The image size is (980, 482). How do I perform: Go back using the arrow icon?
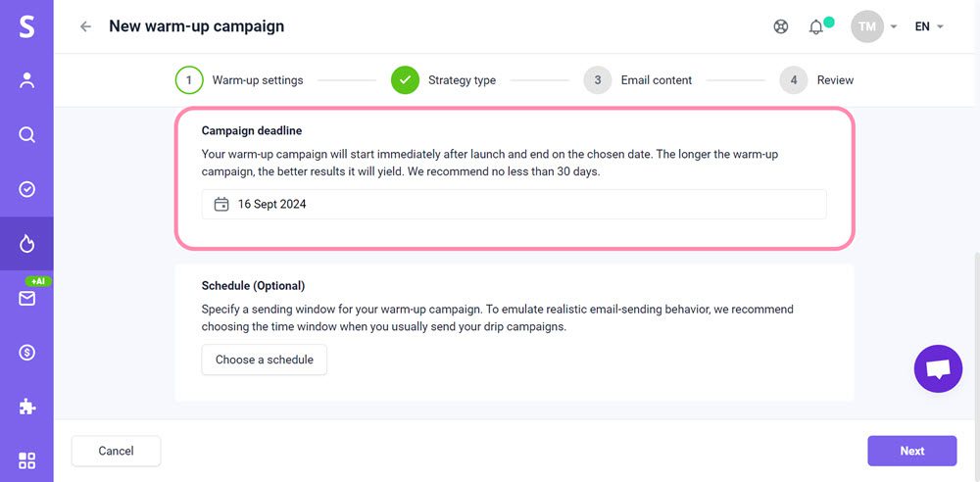[x=86, y=26]
